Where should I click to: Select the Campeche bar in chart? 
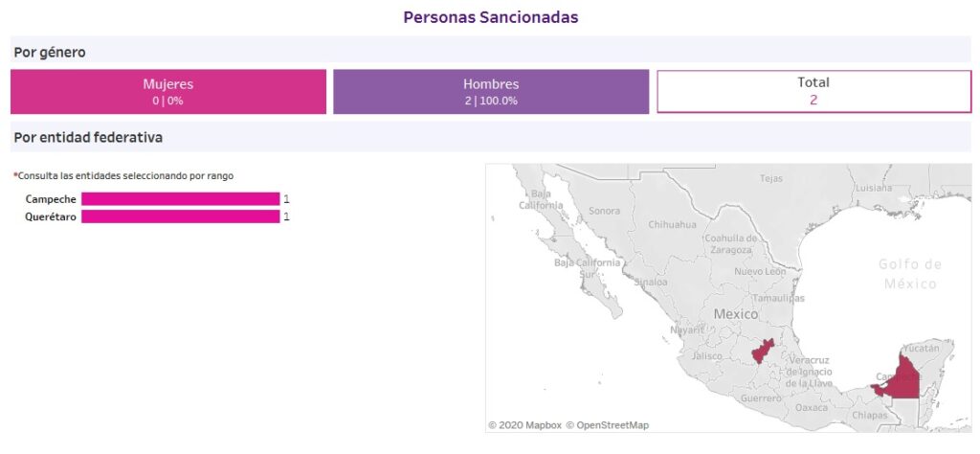(180, 199)
